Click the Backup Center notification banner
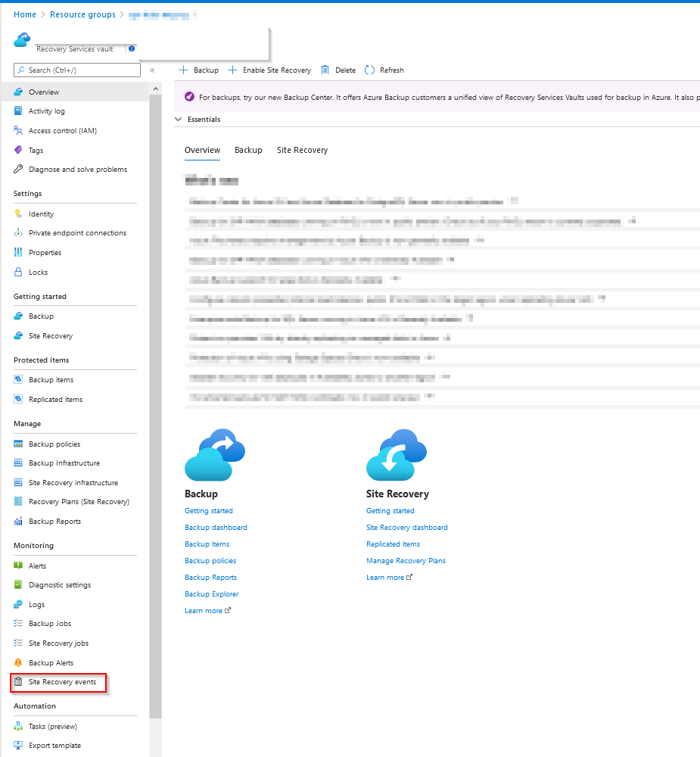The height and width of the screenshot is (757, 700). 437,97
